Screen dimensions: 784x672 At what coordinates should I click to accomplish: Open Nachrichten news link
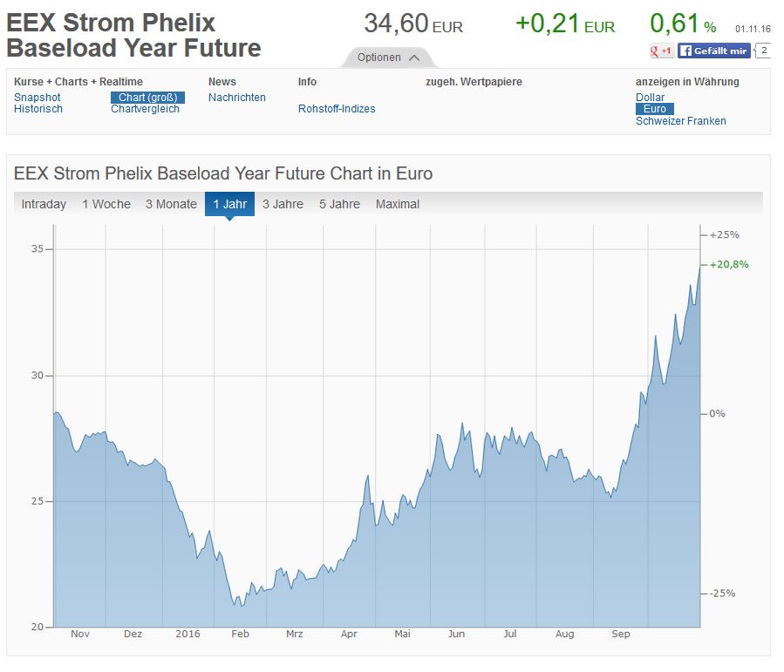[x=237, y=98]
